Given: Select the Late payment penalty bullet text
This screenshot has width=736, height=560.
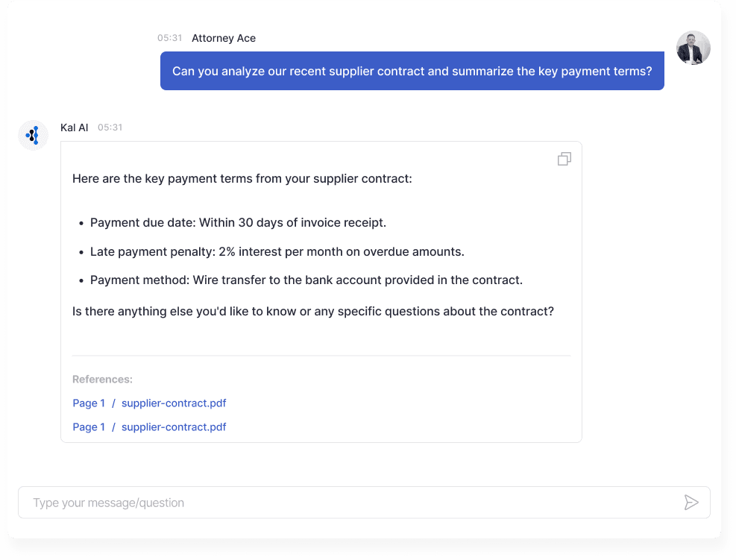Looking at the screenshot, I should pos(277,251).
